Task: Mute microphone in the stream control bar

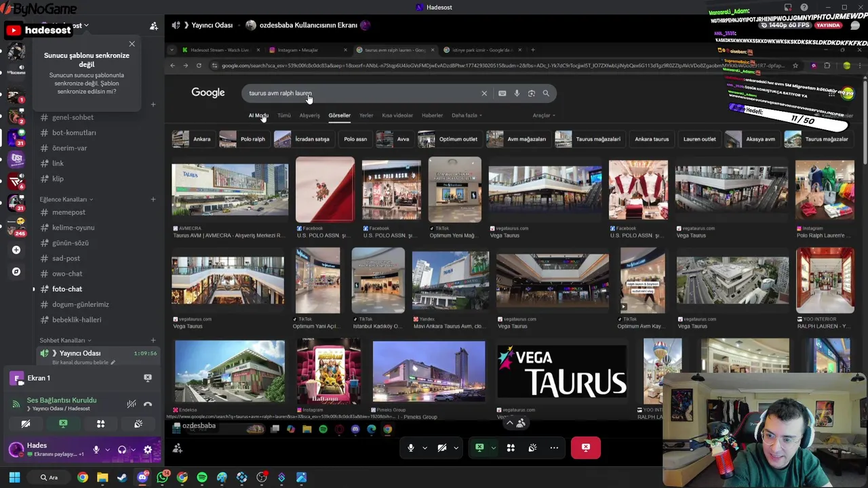Action: [410, 447]
